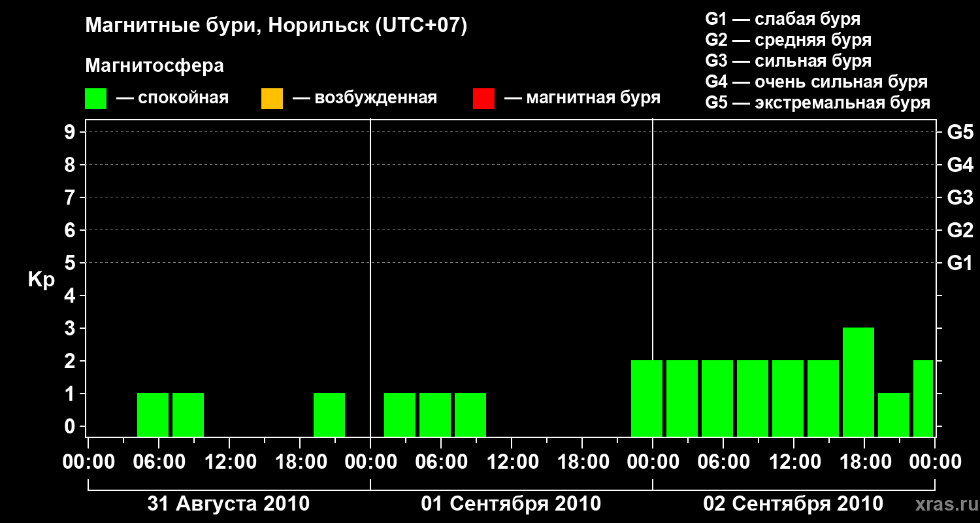The width and height of the screenshot is (980, 523).
Task: Click the '00:00' label starting 01 Сентября
Action: [x=370, y=462]
